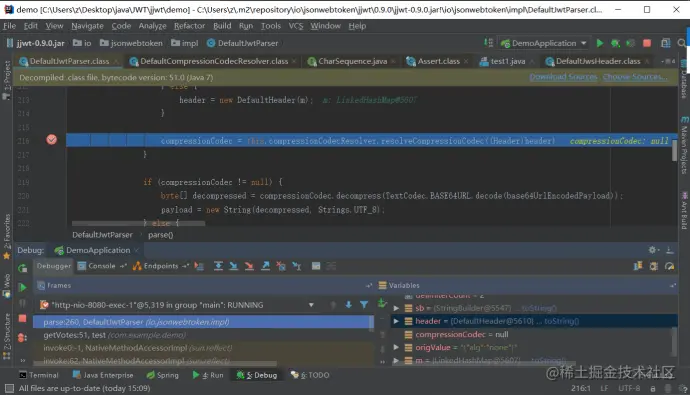Click Show Execution Point icon
The width and height of the screenshot is (690, 395).
pyautogui.click(x=199, y=266)
